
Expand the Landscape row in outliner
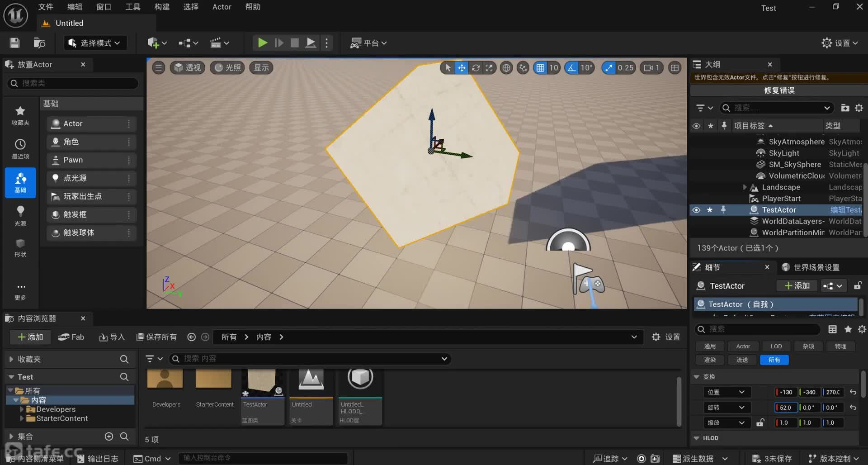point(745,187)
